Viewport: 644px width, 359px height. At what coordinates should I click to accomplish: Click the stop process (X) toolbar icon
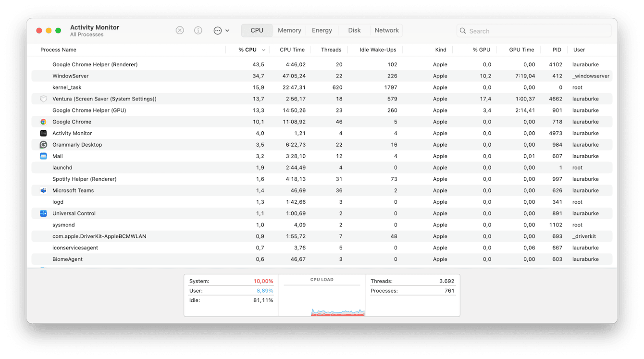point(180,30)
